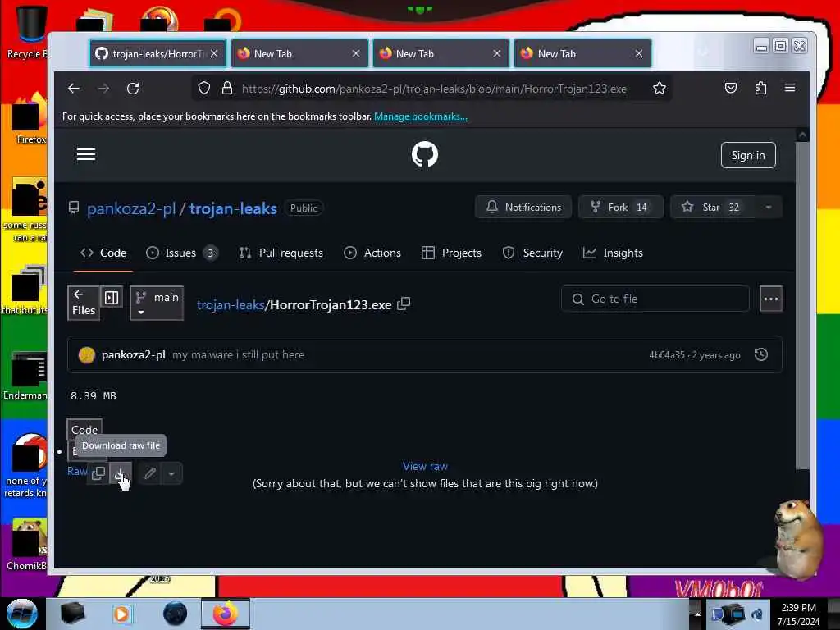Open Firefox application menu

point(790,88)
